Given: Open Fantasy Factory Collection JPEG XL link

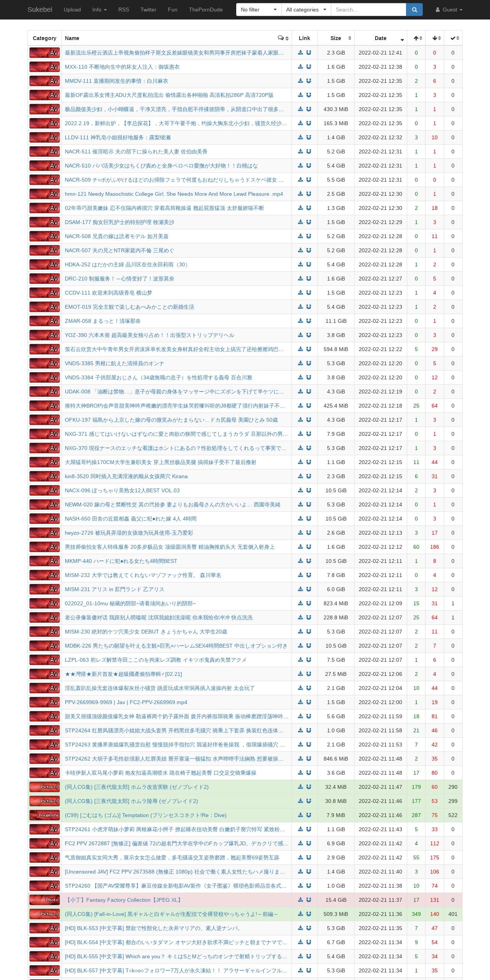Looking at the screenshot, I should [x=124, y=900].
